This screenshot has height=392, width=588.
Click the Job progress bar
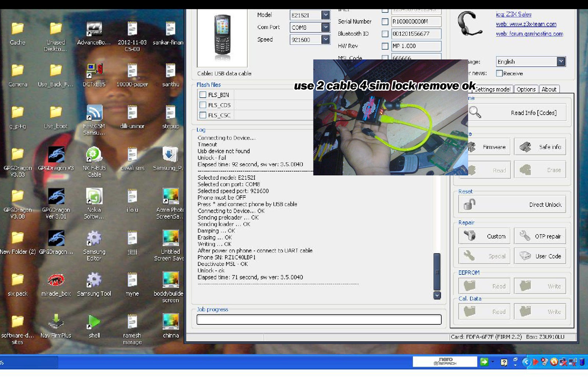coord(319,320)
